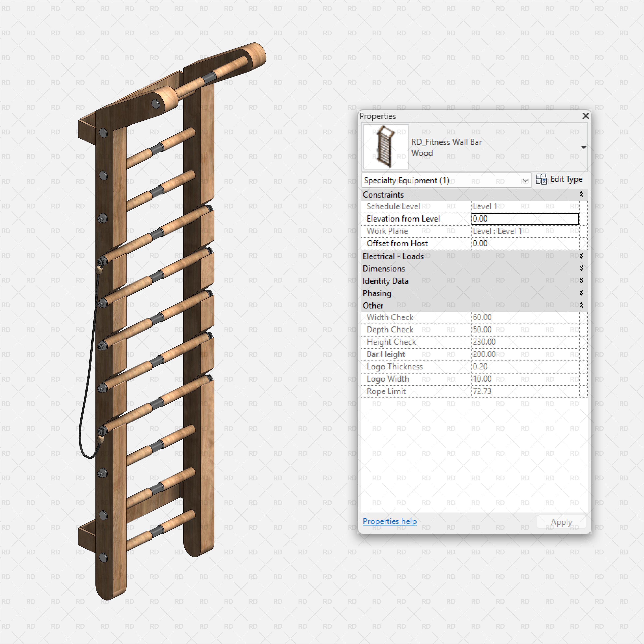Open Edit Type via its icon
This screenshot has width=644, height=644.
pos(541,179)
